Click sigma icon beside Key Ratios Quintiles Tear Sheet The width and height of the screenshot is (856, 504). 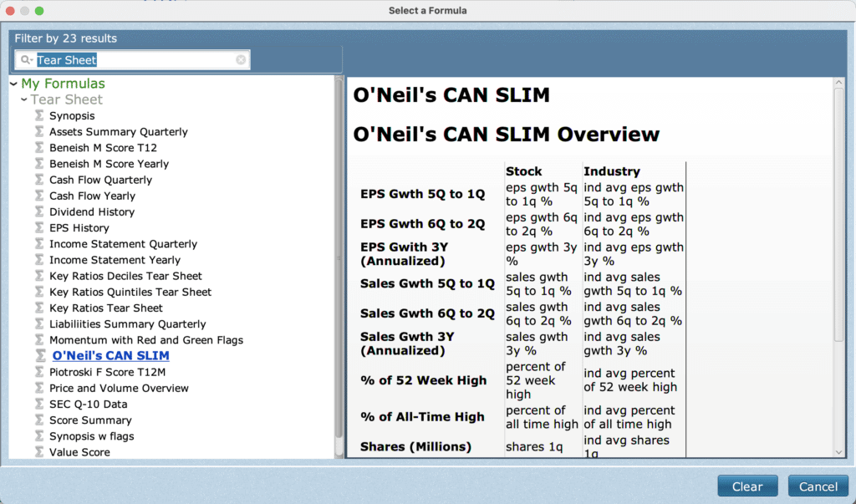(39, 292)
